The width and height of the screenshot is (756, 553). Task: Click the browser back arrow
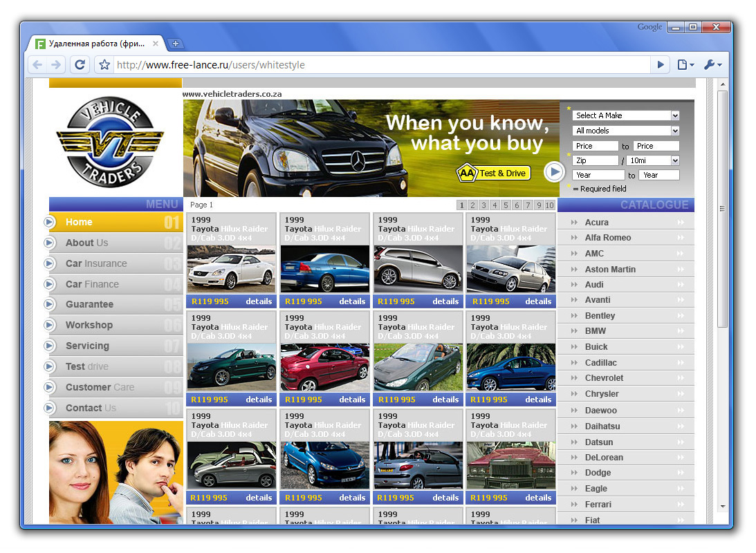[37, 64]
